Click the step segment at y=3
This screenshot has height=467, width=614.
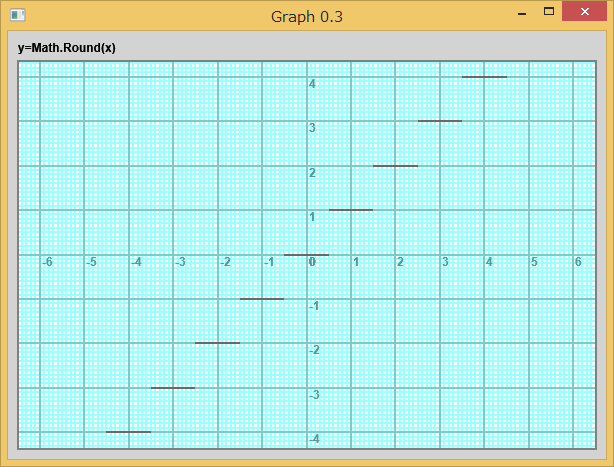[440, 121]
